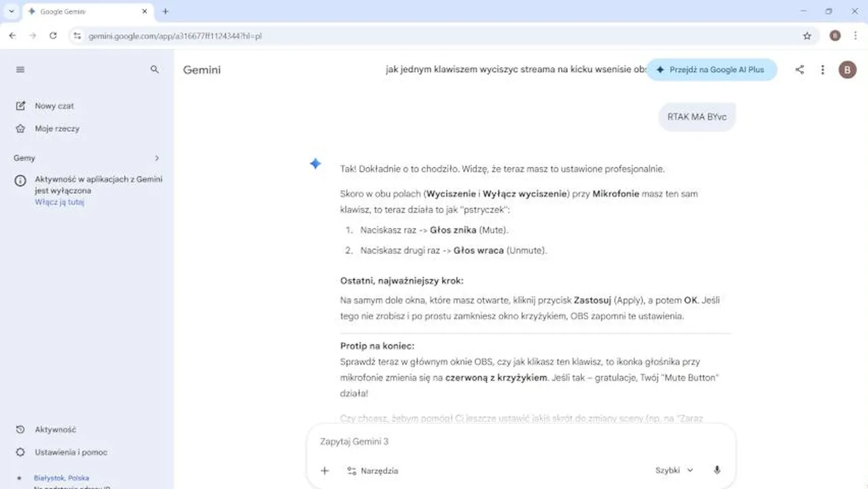
Task: Open the tab search dropdown arrow
Action: (12, 12)
